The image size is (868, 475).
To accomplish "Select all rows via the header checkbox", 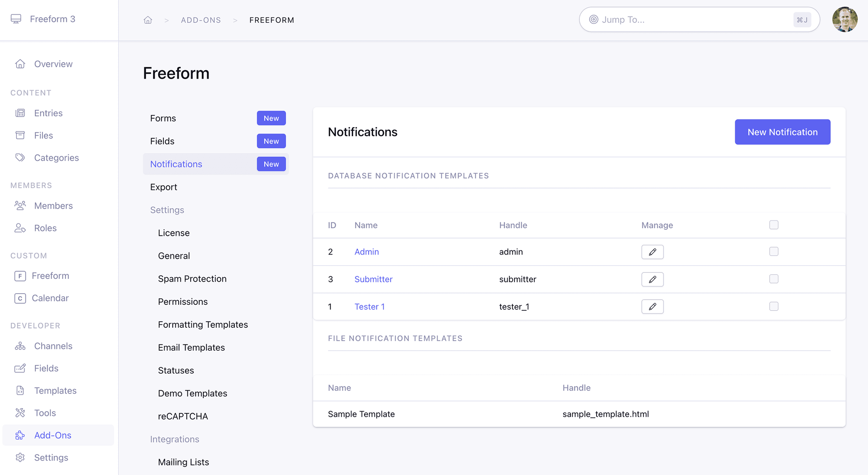I will [774, 225].
